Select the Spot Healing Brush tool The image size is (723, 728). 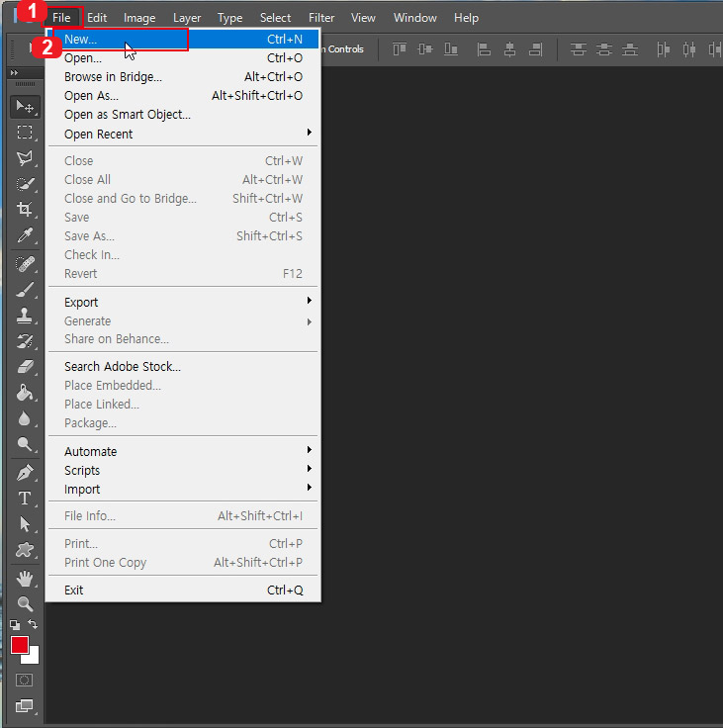pos(25,264)
